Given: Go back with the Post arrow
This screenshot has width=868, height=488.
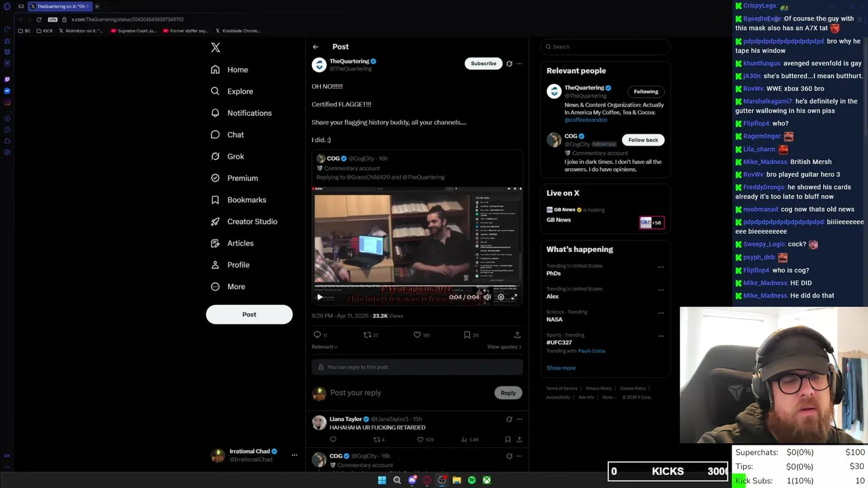Looking at the screenshot, I should pyautogui.click(x=315, y=47).
